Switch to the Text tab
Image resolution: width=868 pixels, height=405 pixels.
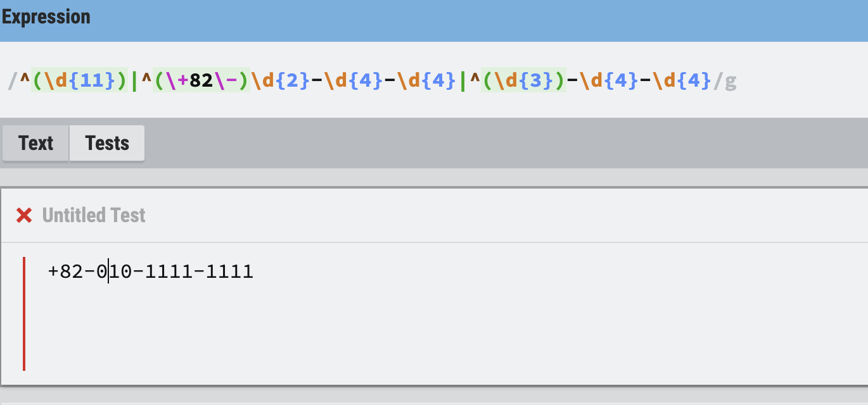(35, 144)
